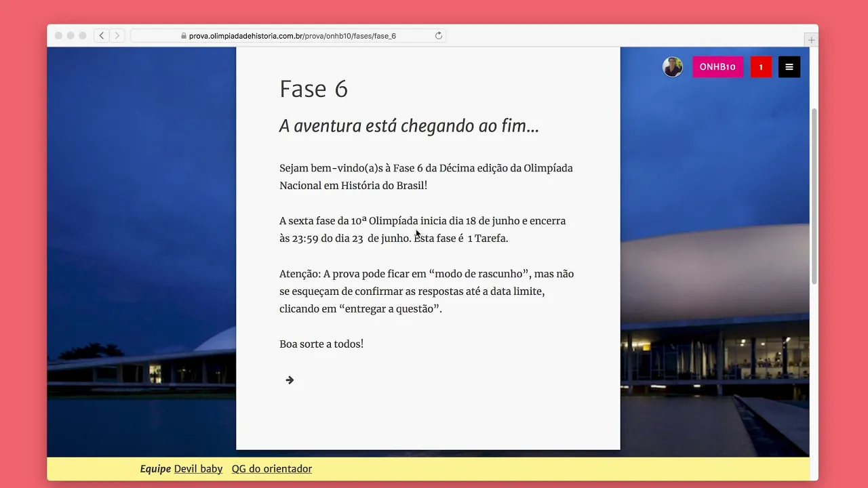Image resolution: width=868 pixels, height=488 pixels.
Task: Open the red notification badge showing 1
Action: (761, 67)
